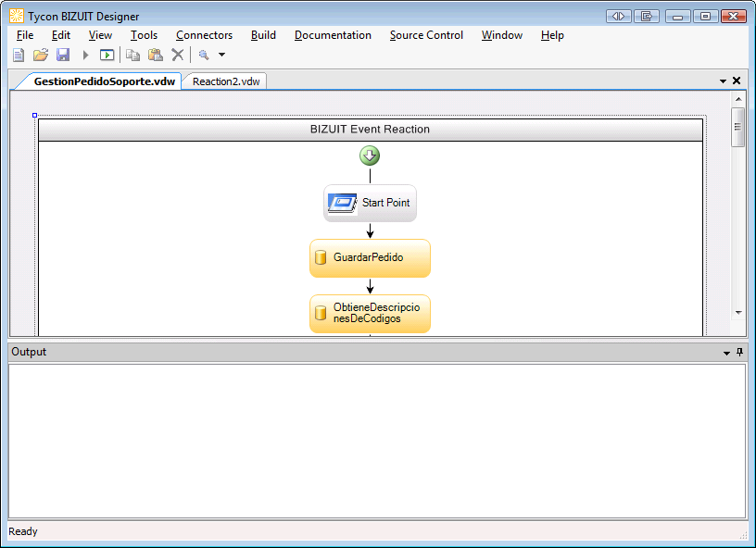Image resolution: width=756 pixels, height=548 pixels.
Task: Click the Delete X toolbar icon
Action: (178, 55)
